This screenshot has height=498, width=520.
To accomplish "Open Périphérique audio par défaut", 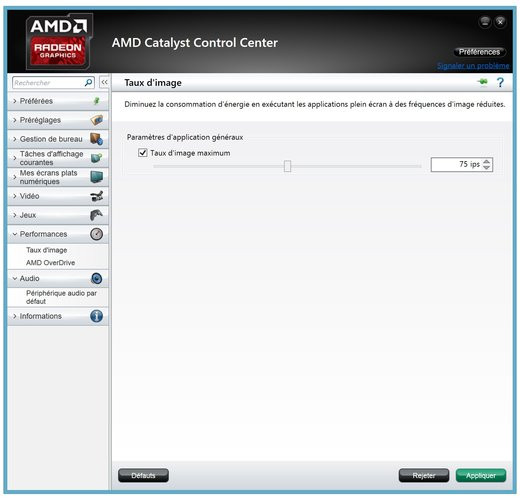I will 61,297.
